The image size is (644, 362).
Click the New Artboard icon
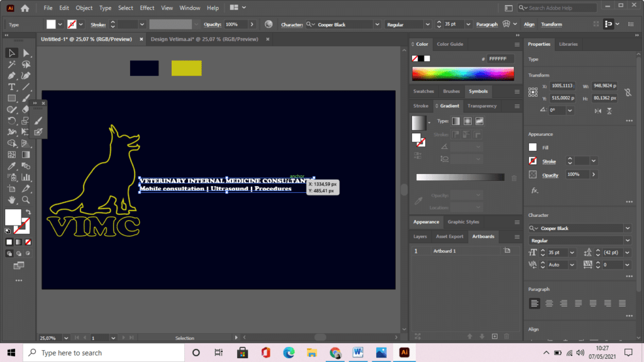point(494,337)
